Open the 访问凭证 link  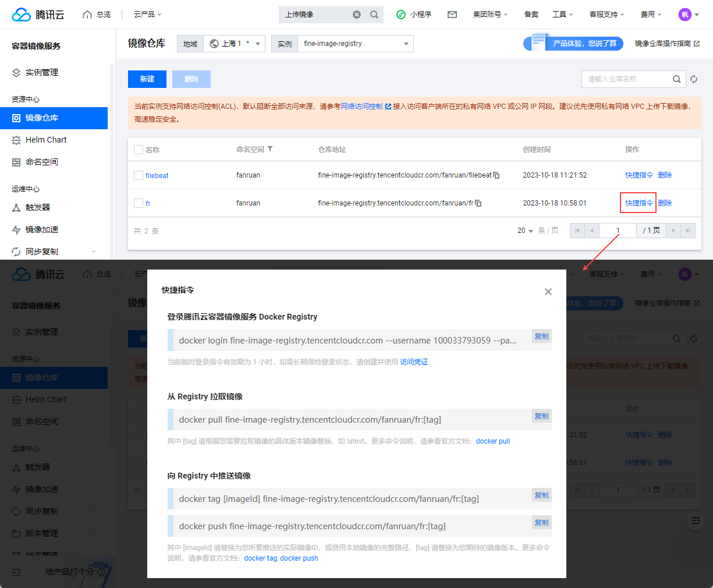pos(414,362)
